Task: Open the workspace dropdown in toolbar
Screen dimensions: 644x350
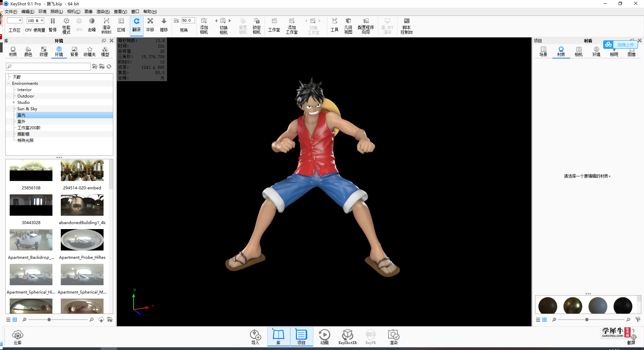Action: point(15,20)
